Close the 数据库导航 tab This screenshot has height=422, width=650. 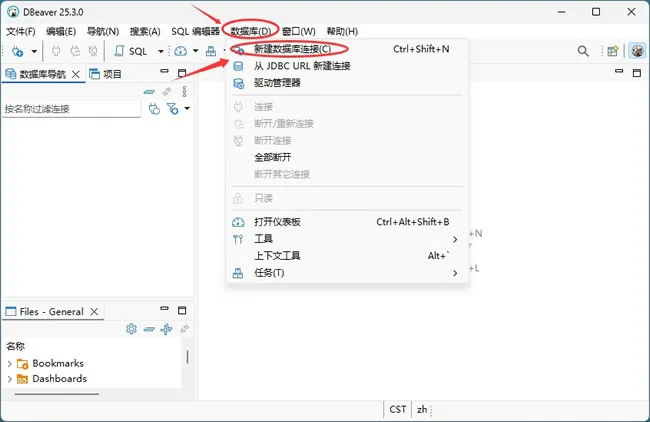click(76, 74)
